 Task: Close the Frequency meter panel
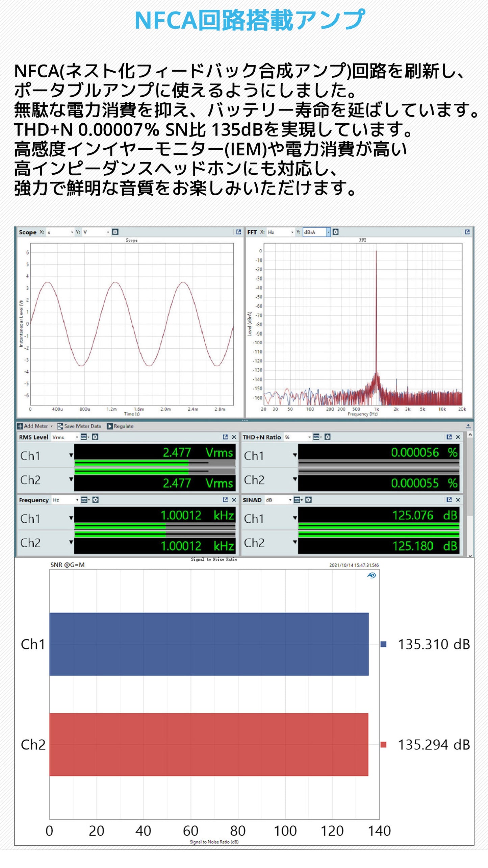tap(234, 500)
